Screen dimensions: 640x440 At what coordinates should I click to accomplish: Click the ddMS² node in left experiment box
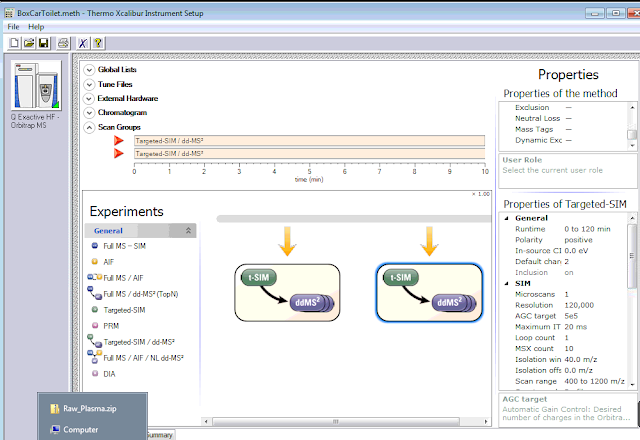312,303
